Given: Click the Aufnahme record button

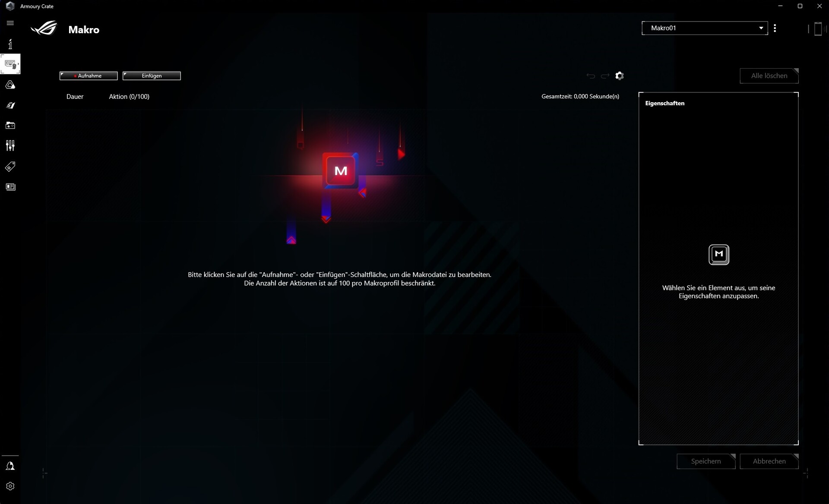Looking at the screenshot, I should 89,76.
